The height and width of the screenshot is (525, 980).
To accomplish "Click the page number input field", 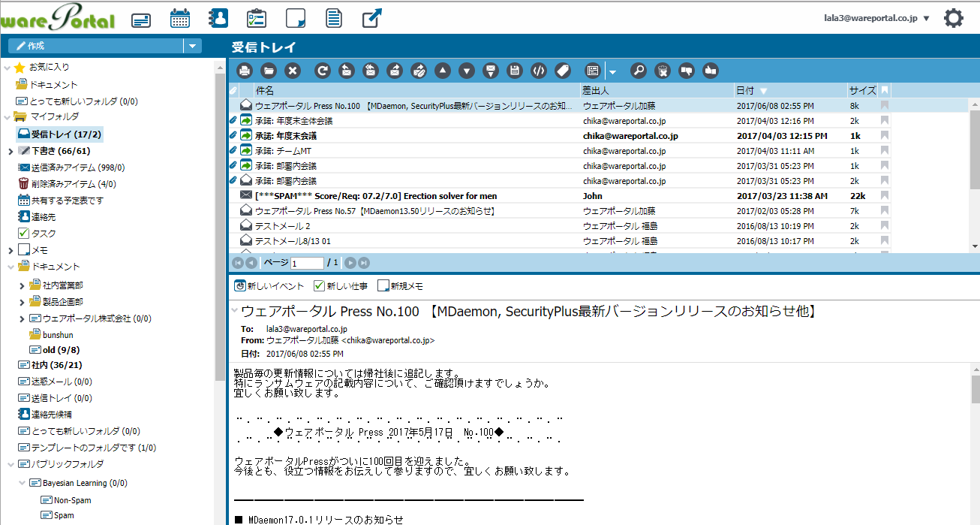I will [x=307, y=263].
